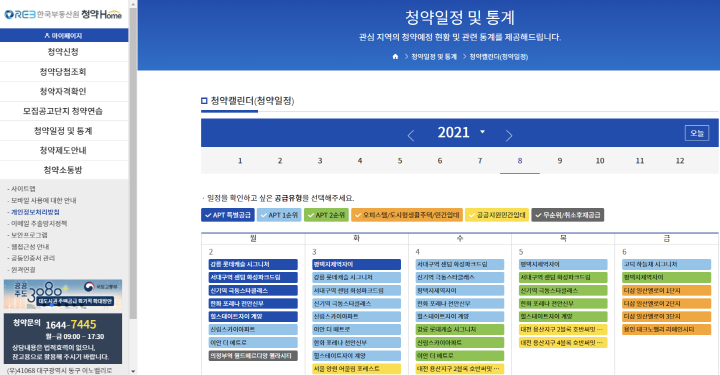Click the 오늘 button
This screenshot has width=720, height=375.
[x=697, y=133]
